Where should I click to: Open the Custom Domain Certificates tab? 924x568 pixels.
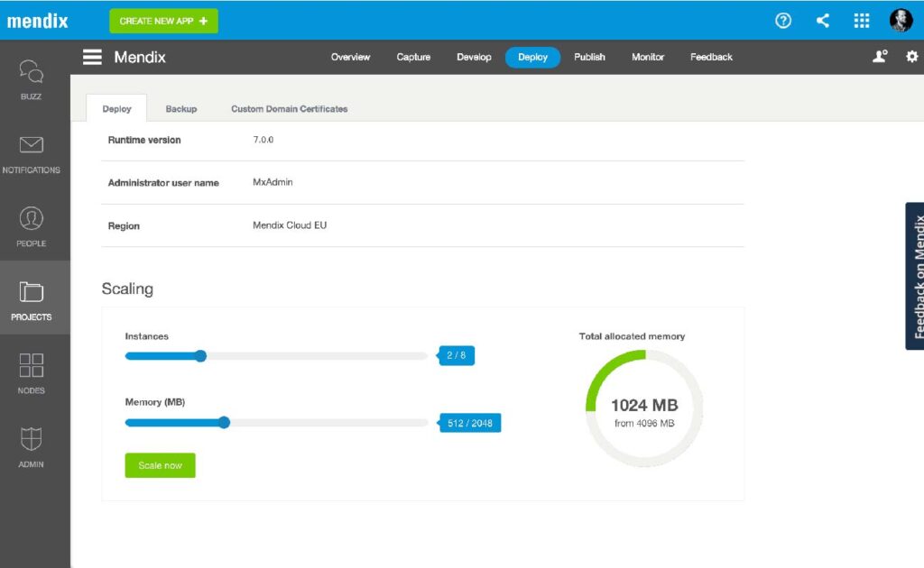(x=289, y=108)
